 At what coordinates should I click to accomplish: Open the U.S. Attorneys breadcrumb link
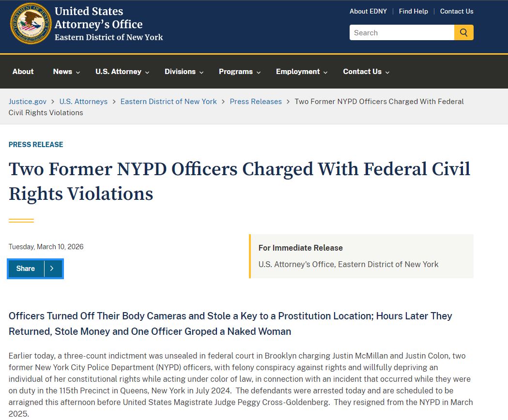coord(83,101)
